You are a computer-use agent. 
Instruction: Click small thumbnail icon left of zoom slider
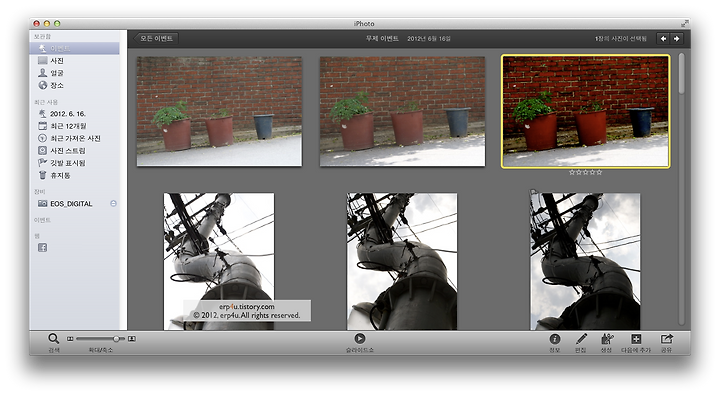[70, 339]
